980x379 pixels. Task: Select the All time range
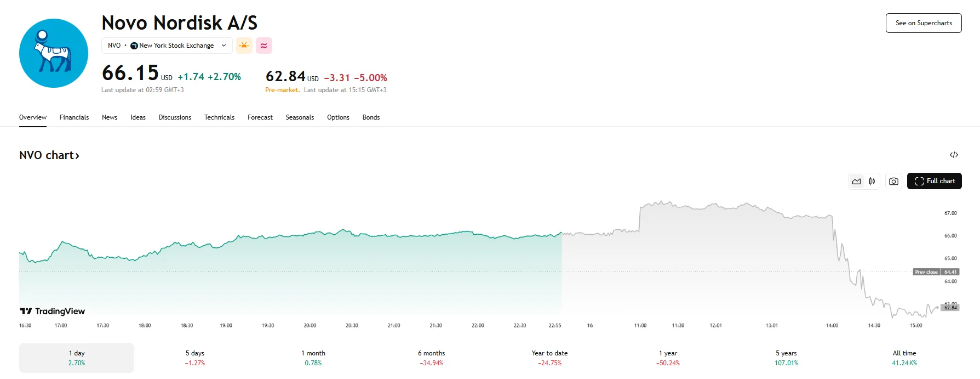coord(904,358)
